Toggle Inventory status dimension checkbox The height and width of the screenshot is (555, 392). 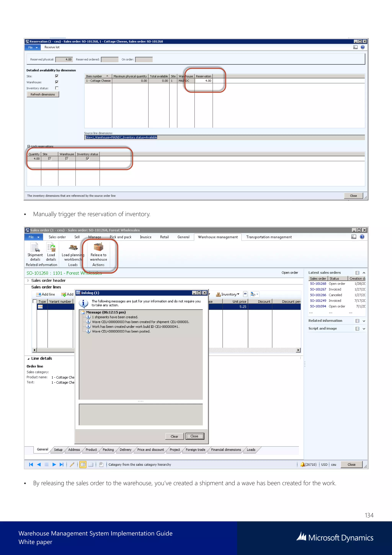[57, 88]
